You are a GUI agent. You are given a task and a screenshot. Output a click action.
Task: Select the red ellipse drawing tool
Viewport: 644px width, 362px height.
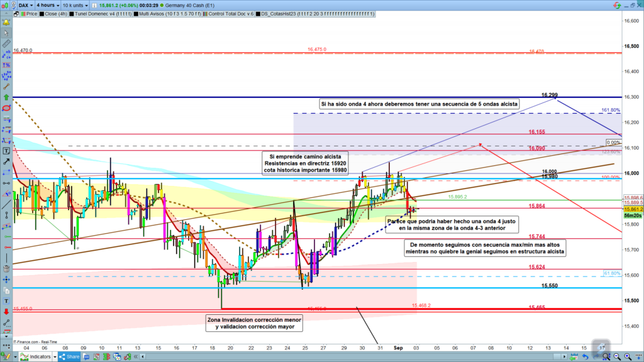(6, 107)
